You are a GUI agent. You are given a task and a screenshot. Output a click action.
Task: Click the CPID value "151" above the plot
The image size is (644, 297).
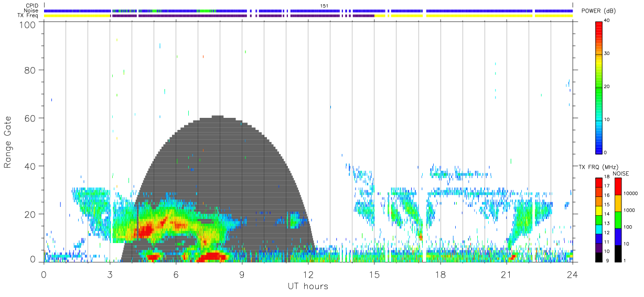(x=324, y=6)
